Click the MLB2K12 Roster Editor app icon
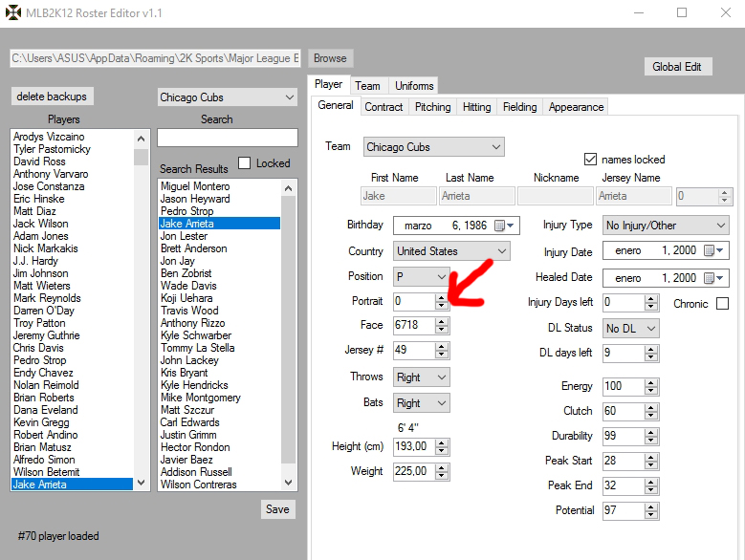Image resolution: width=745 pixels, height=560 pixels. [x=13, y=12]
